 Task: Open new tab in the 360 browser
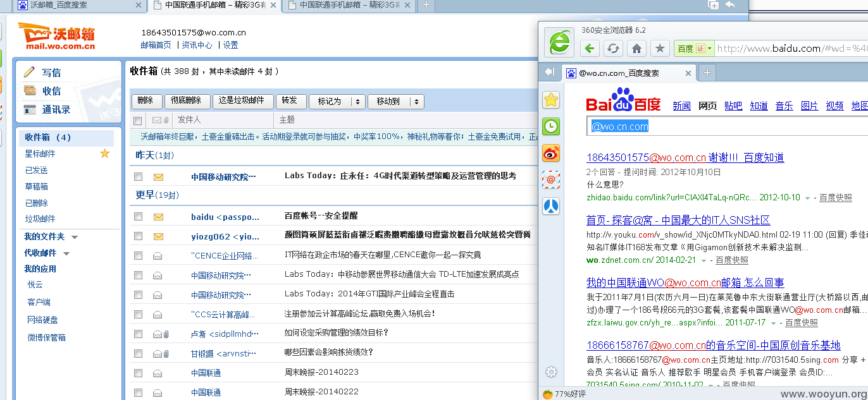[x=707, y=73]
